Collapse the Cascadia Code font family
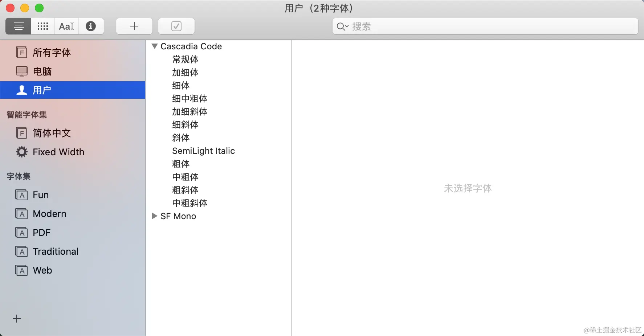Viewport: 644px width, 336px height. tap(155, 46)
